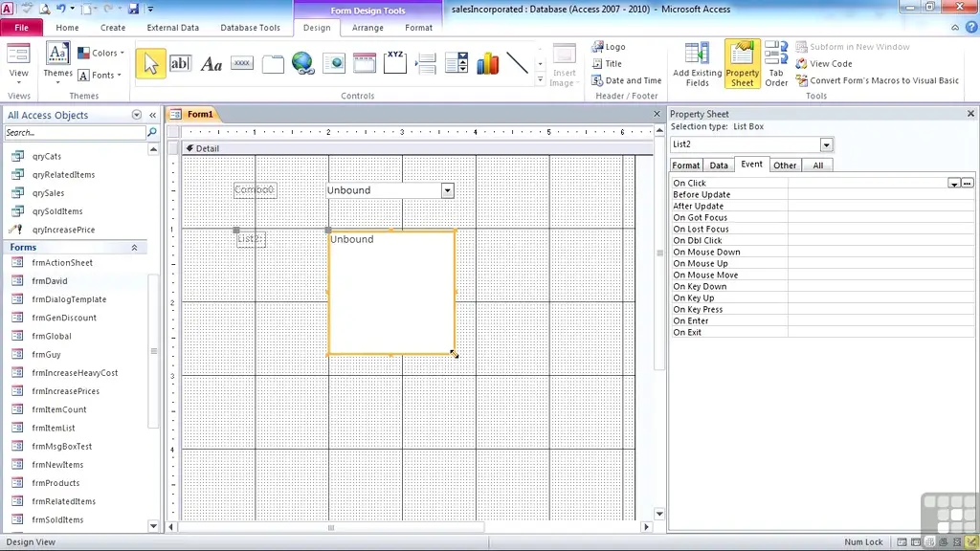Switch to External Data tab
Viewport: 980px width, 551px height.
(x=172, y=28)
